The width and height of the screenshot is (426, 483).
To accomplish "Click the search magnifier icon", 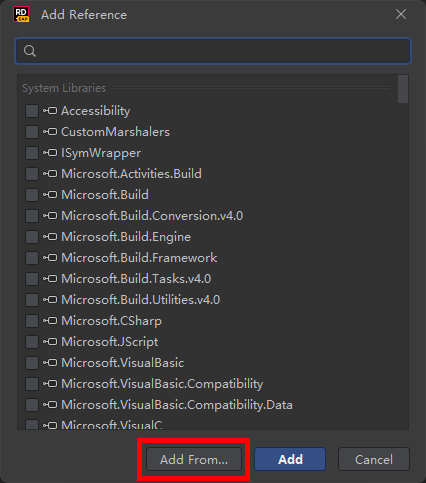I will (30, 51).
